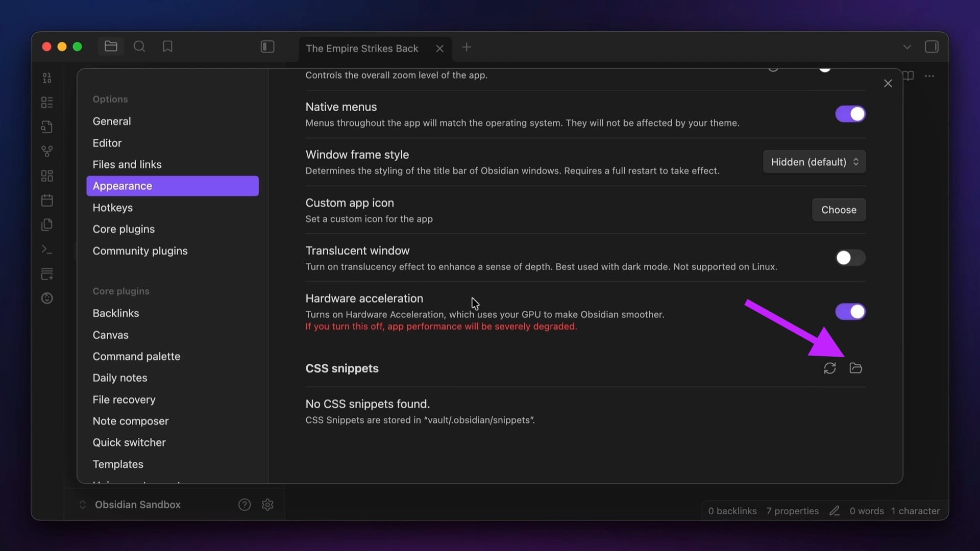Image resolution: width=980 pixels, height=551 pixels.
Task: Toggle the left sidebar collapse icon
Action: click(267, 47)
